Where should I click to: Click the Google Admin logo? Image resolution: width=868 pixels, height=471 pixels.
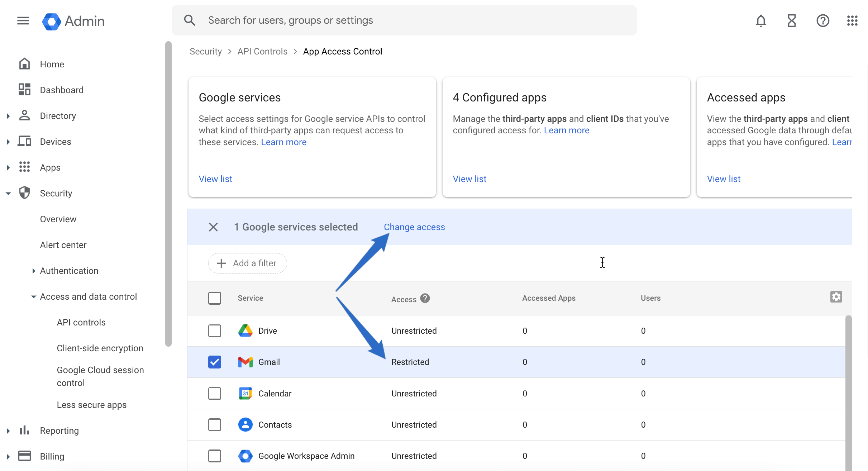click(73, 21)
